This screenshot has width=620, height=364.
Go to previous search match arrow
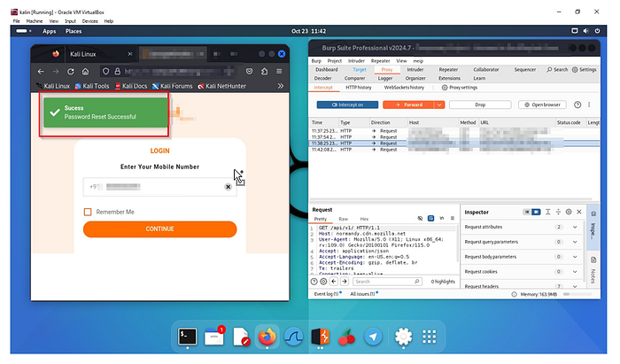pos(334,282)
